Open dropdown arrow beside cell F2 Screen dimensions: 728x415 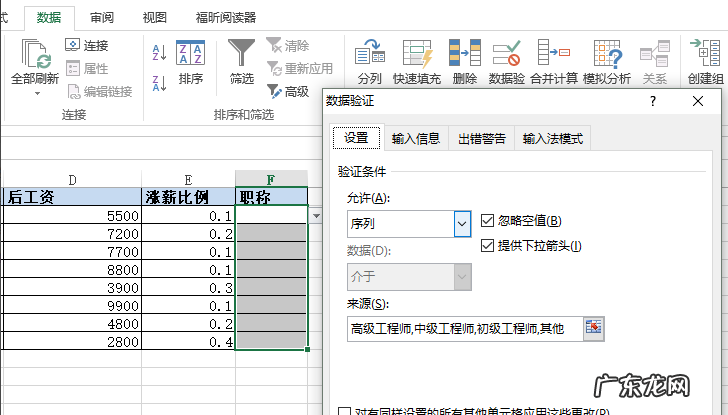point(316,216)
